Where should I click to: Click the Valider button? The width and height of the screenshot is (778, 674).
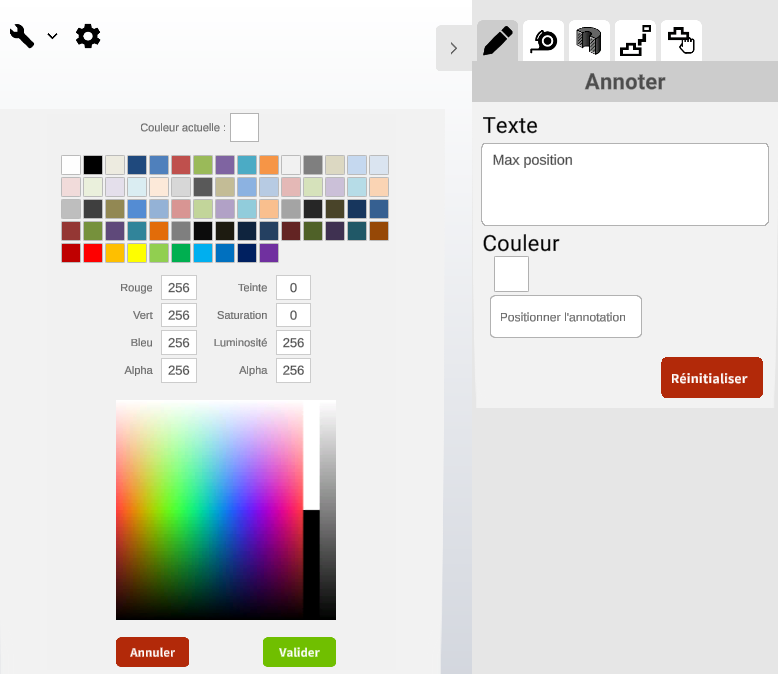click(x=299, y=652)
